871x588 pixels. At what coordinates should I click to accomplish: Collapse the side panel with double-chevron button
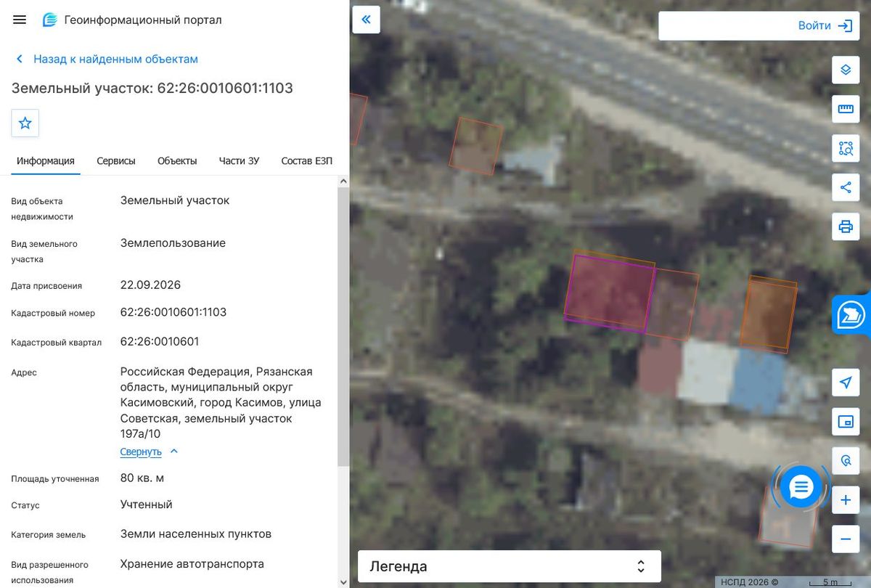coord(367,20)
